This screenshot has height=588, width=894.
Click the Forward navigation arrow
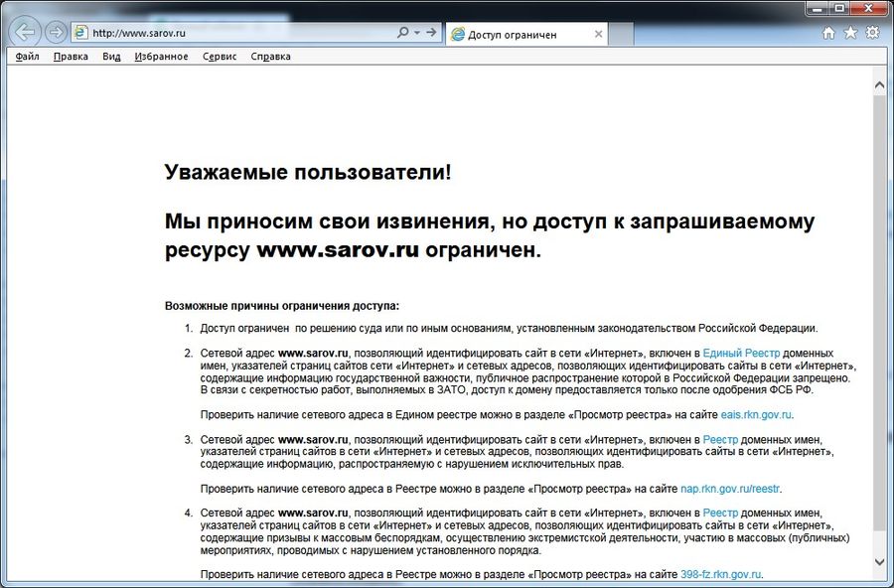[x=56, y=33]
